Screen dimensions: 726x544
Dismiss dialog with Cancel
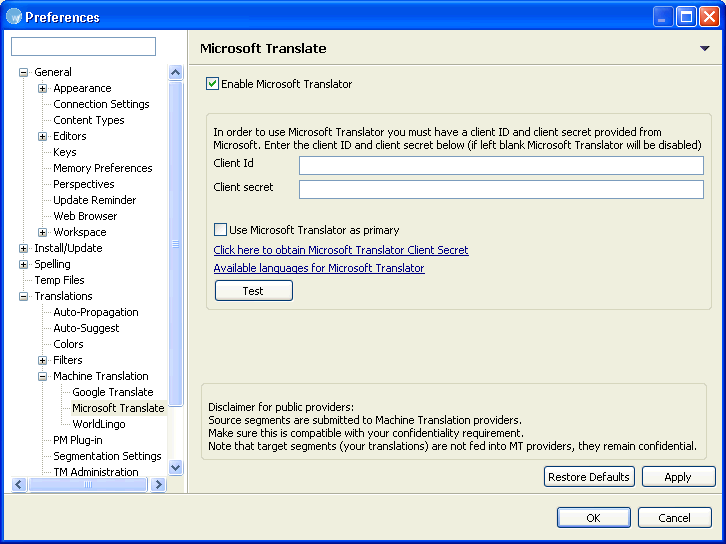[x=675, y=518]
